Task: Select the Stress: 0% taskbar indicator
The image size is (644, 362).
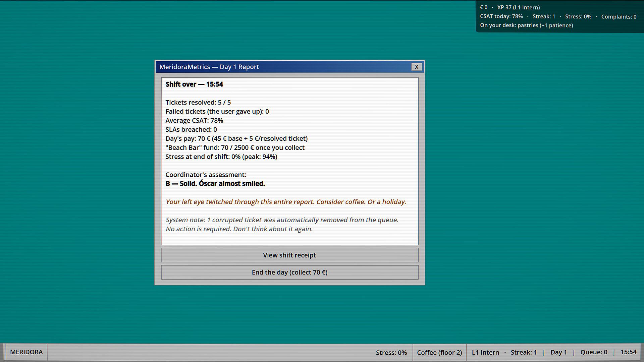Action: point(391,352)
